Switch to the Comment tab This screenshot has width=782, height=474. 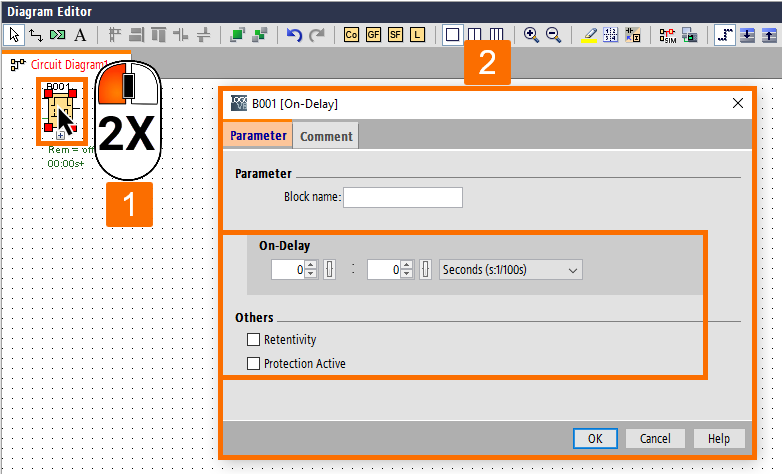coord(326,136)
